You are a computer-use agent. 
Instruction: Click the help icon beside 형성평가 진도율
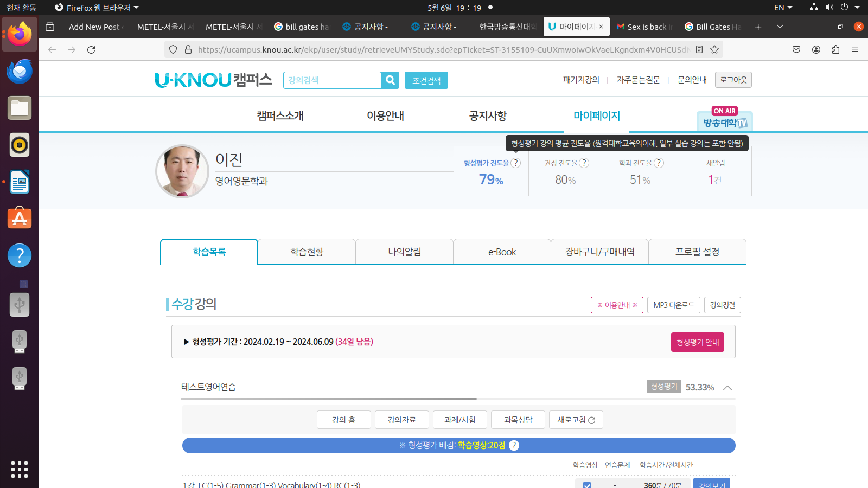point(516,163)
